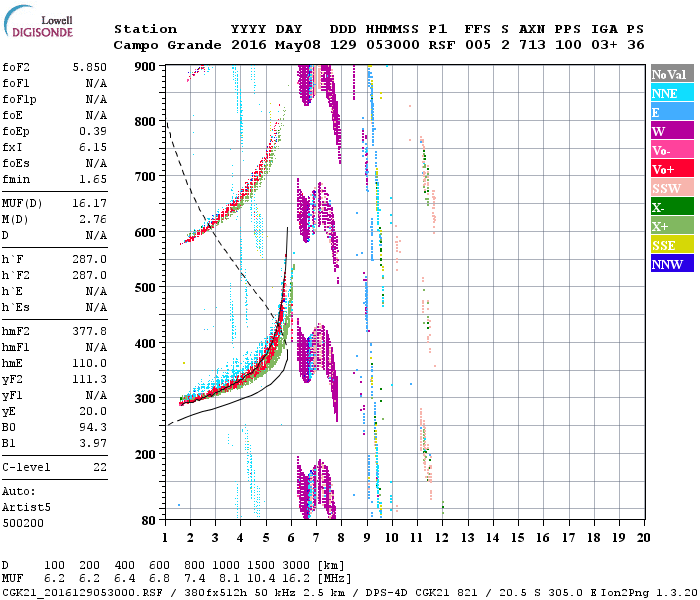Click the Lowell Digisonde logo

38,22
